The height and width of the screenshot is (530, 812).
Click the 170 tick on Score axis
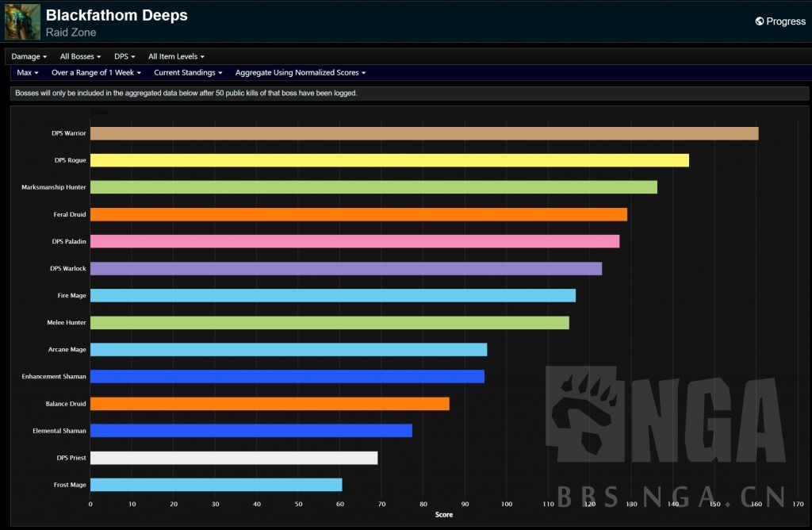pos(798,504)
